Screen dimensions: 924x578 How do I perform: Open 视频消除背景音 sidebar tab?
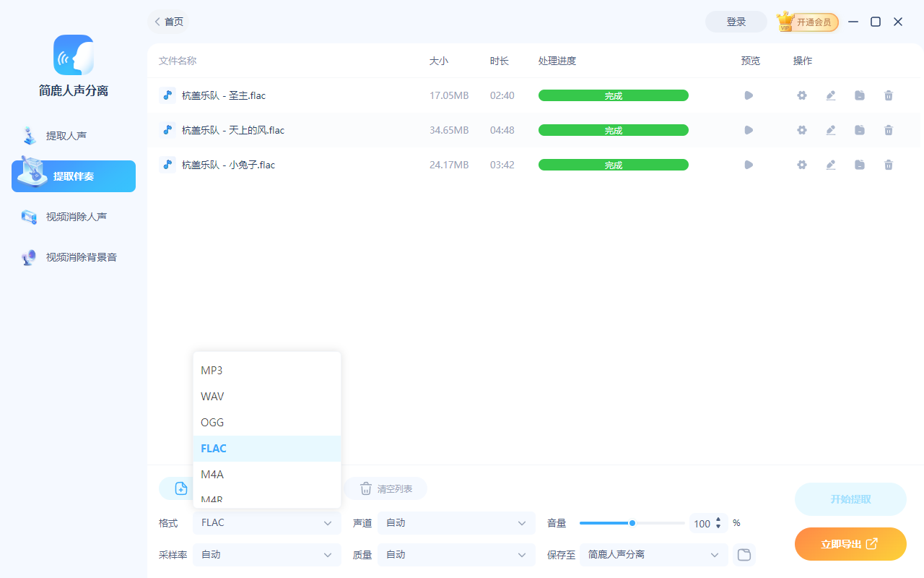tap(74, 257)
